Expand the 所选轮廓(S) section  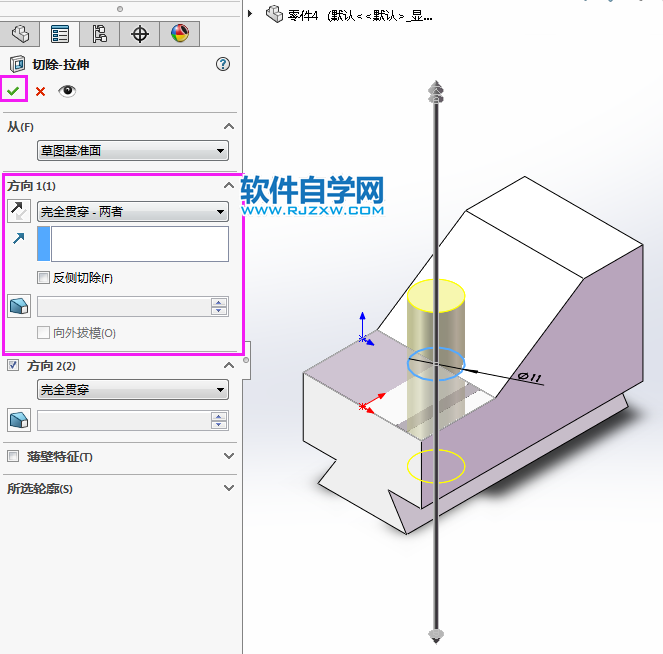click(x=229, y=488)
